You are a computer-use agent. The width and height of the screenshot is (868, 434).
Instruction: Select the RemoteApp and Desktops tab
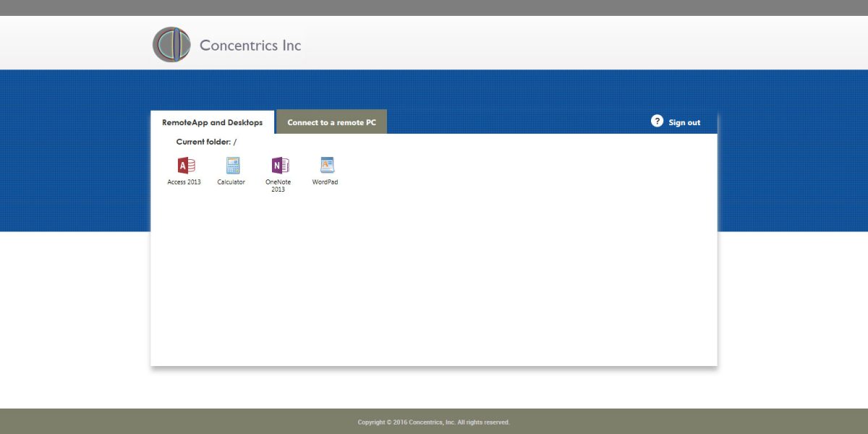tap(212, 122)
